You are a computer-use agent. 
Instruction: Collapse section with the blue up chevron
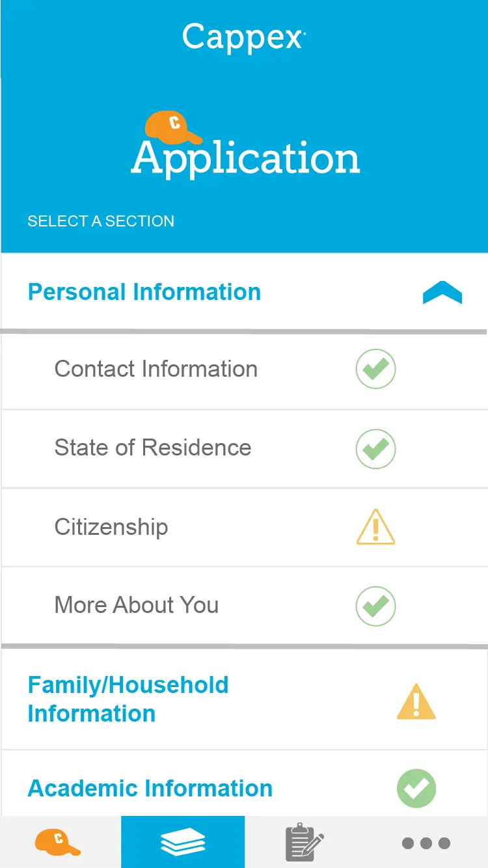(x=442, y=292)
